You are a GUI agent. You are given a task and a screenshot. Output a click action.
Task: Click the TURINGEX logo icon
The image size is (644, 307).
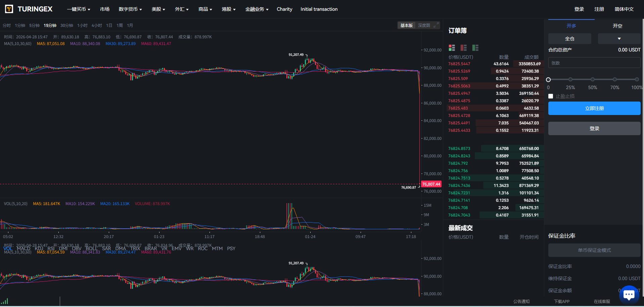click(x=9, y=9)
